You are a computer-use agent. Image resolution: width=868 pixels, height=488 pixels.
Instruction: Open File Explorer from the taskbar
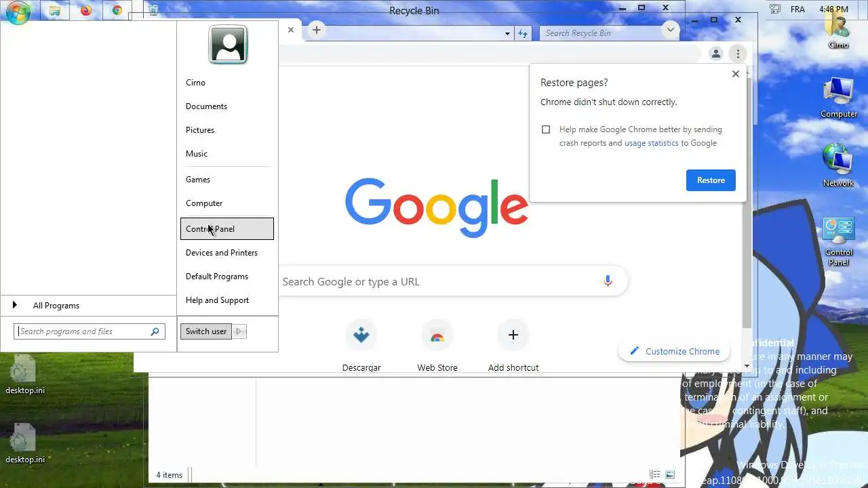tap(54, 10)
